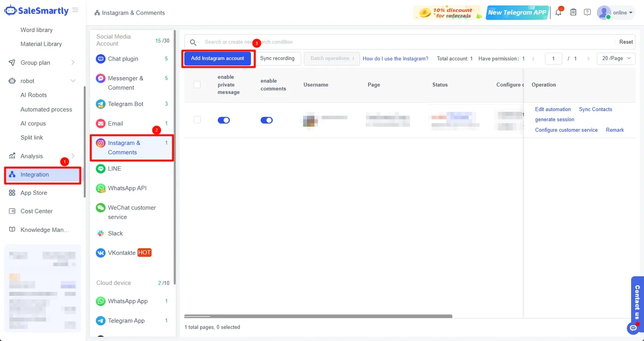
Task: Open Email channel
Action: point(132,124)
